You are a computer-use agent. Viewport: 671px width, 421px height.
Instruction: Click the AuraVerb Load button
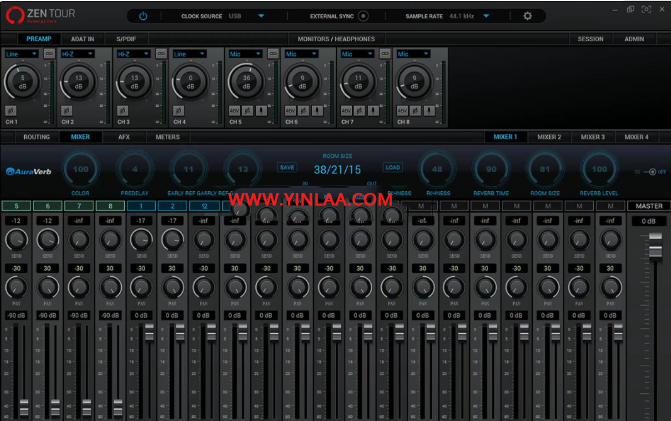point(392,167)
